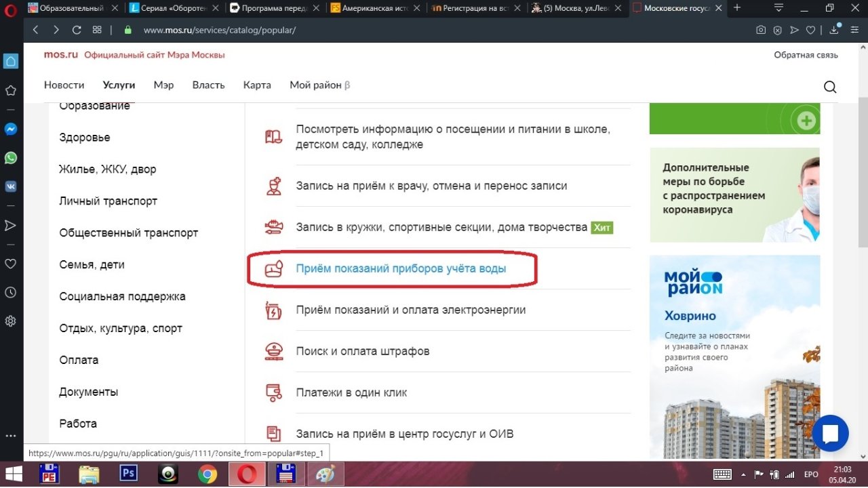Reload the page with the refresh button
Image resolution: width=868 pixels, height=488 pixels.
pyautogui.click(x=77, y=30)
